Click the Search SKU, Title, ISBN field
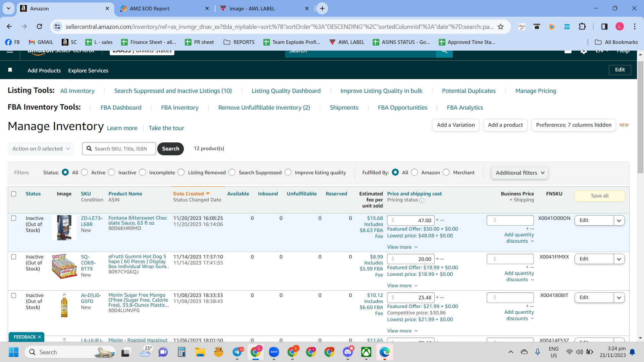 pos(119,148)
